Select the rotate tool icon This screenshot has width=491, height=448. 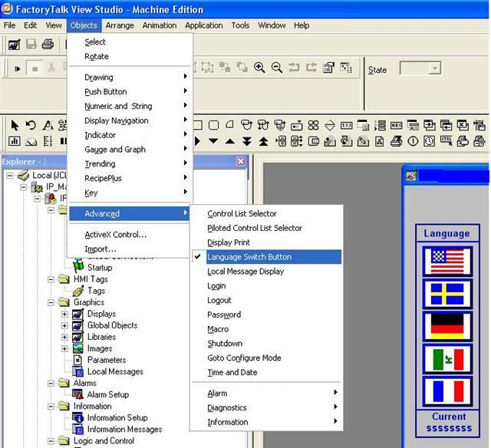pyautogui.click(x=31, y=125)
